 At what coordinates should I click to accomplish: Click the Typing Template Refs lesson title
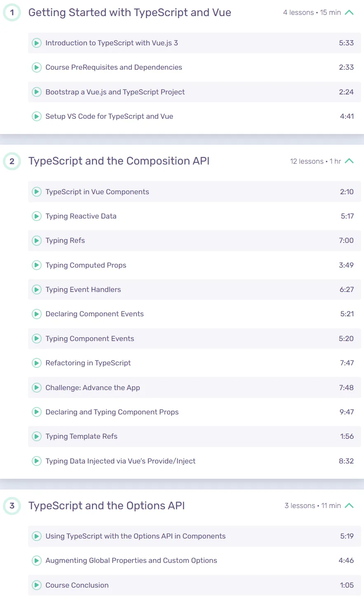click(x=82, y=436)
